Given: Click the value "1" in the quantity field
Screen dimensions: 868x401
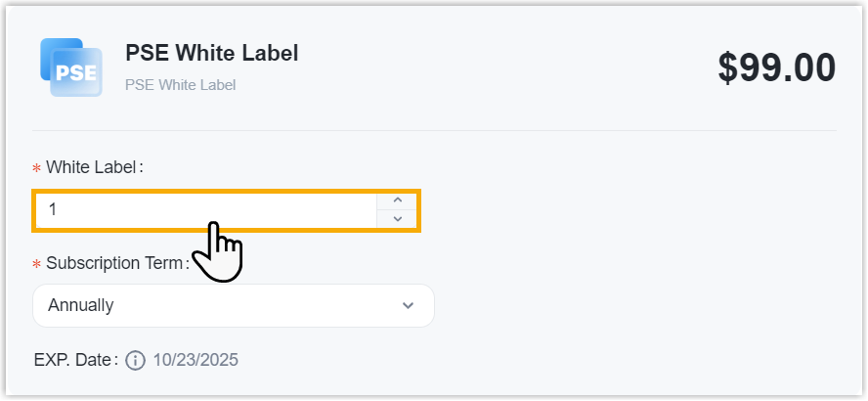Looking at the screenshot, I should pyautogui.click(x=53, y=210).
